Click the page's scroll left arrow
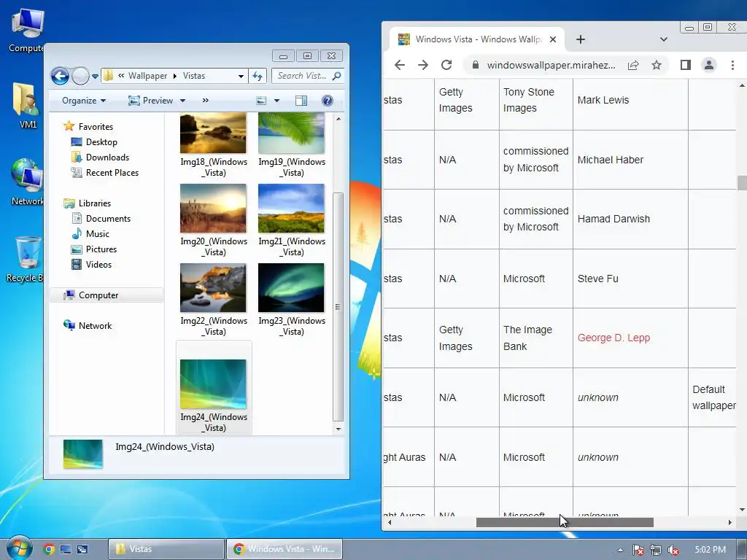747x560 pixels. click(390, 522)
